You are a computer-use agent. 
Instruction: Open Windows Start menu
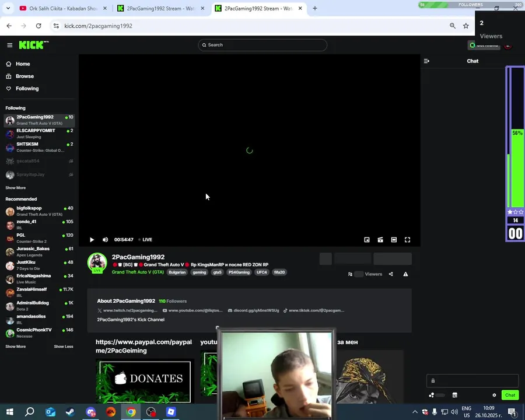10,412
